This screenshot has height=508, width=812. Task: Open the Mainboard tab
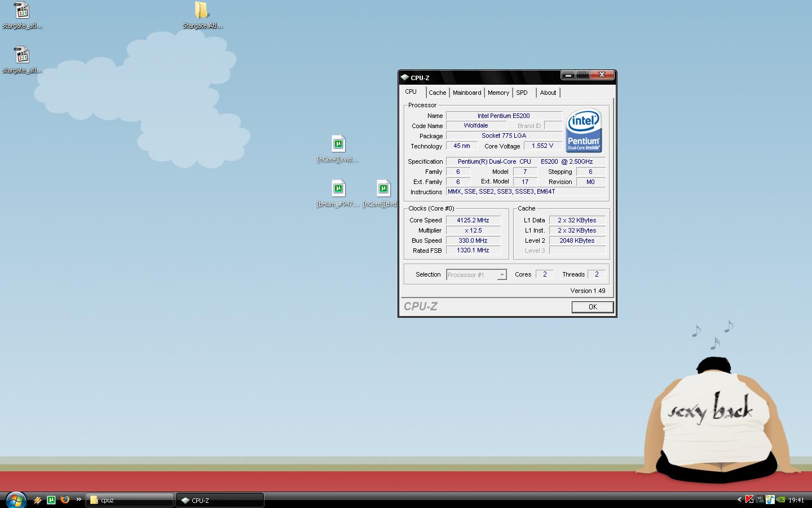pyautogui.click(x=467, y=93)
